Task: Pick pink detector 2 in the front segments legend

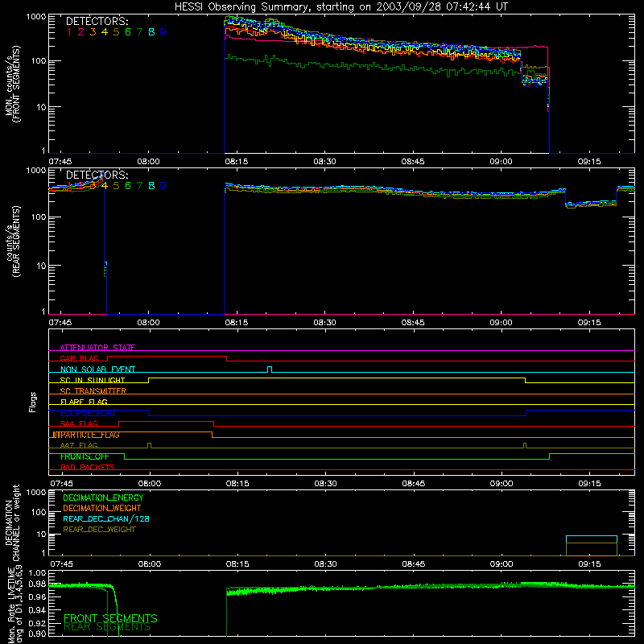Action: [81, 32]
